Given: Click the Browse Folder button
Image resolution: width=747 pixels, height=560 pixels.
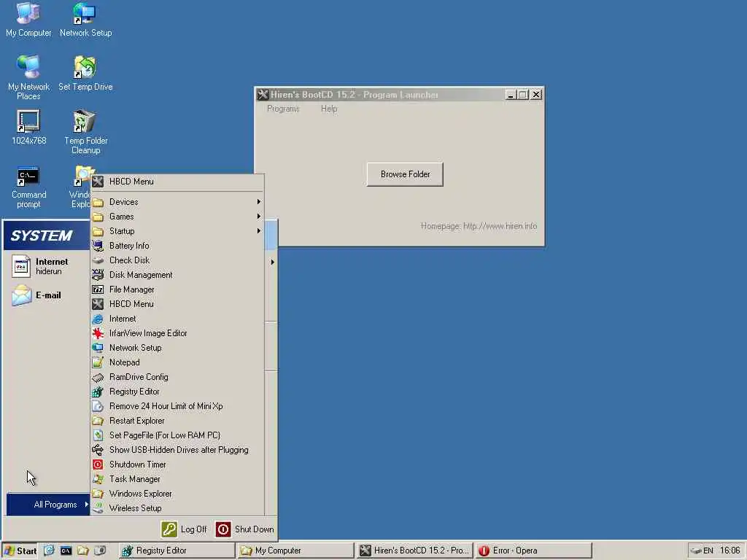Looking at the screenshot, I should 405,174.
